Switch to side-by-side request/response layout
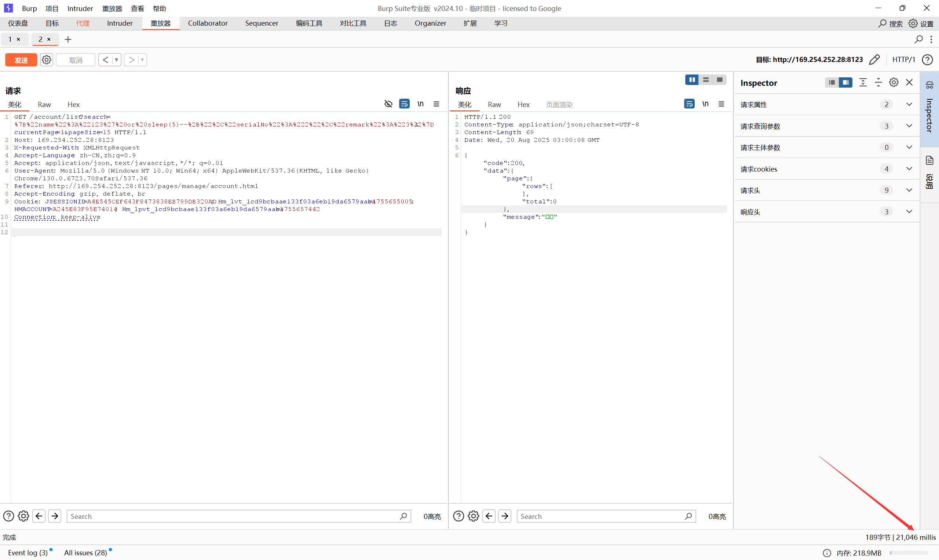The width and height of the screenshot is (939, 560). [692, 80]
